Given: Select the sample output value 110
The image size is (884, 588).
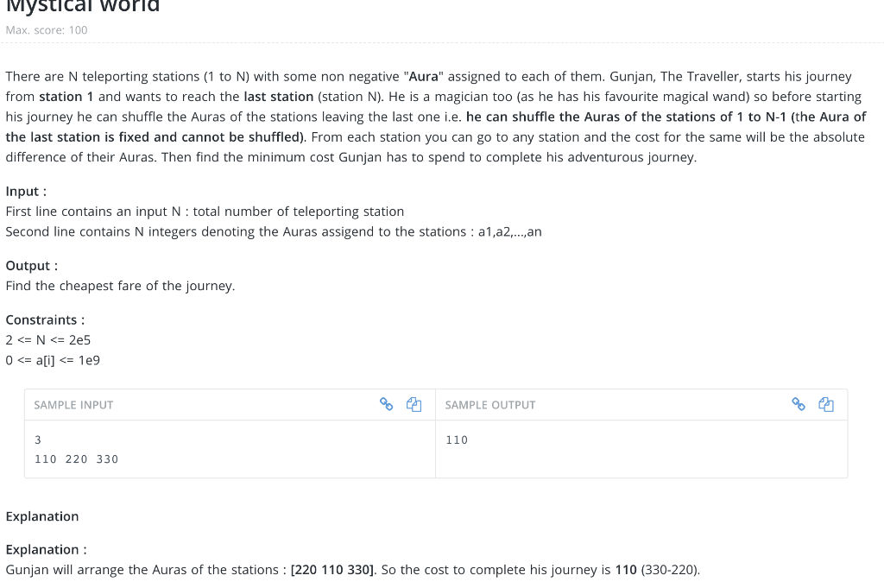Looking at the screenshot, I should (x=456, y=439).
